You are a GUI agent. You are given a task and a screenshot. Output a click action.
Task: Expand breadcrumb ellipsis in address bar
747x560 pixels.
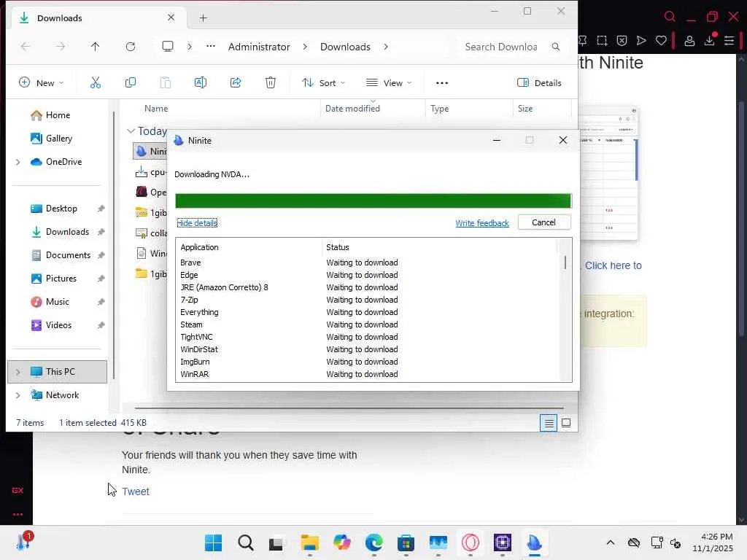click(211, 46)
